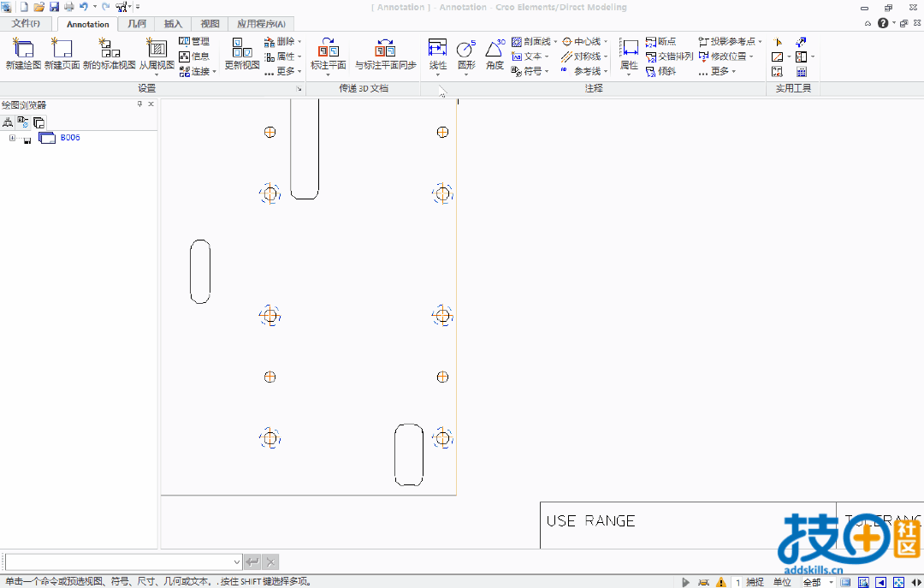Image resolution: width=924 pixels, height=588 pixels.
Task: Click the 交错排列 (Stagger) tool
Action: 669,56
